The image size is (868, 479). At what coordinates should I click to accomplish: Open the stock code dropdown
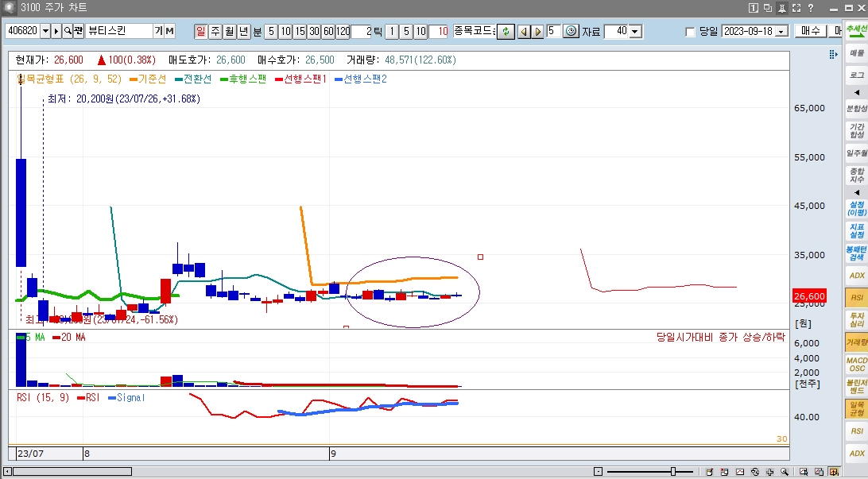coord(45,31)
